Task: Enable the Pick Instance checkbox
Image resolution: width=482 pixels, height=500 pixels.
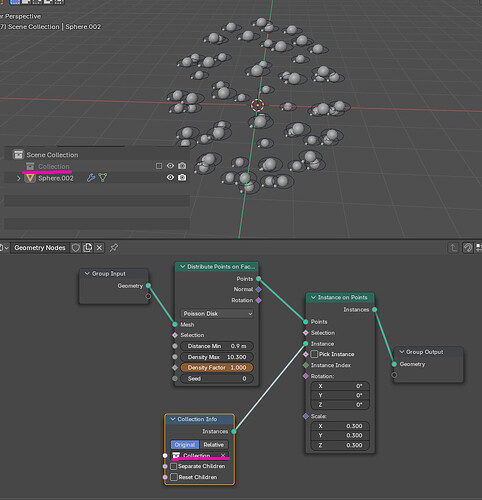Action: 314,354
